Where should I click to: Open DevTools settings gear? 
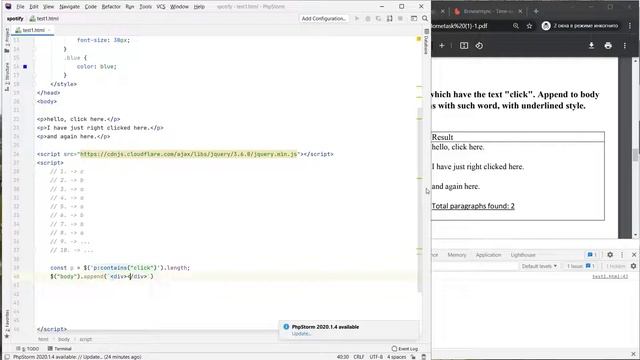pyautogui.click(x=610, y=254)
